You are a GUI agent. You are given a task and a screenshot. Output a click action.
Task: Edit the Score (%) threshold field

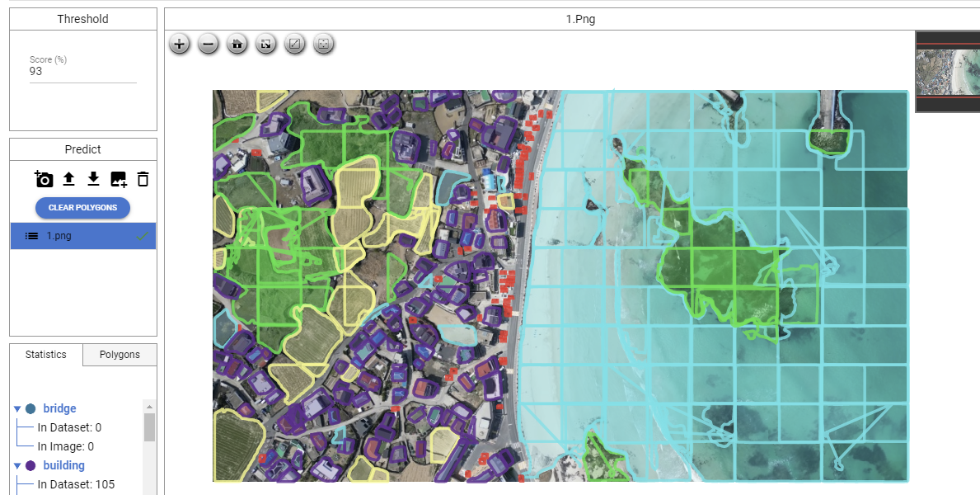[x=82, y=71]
